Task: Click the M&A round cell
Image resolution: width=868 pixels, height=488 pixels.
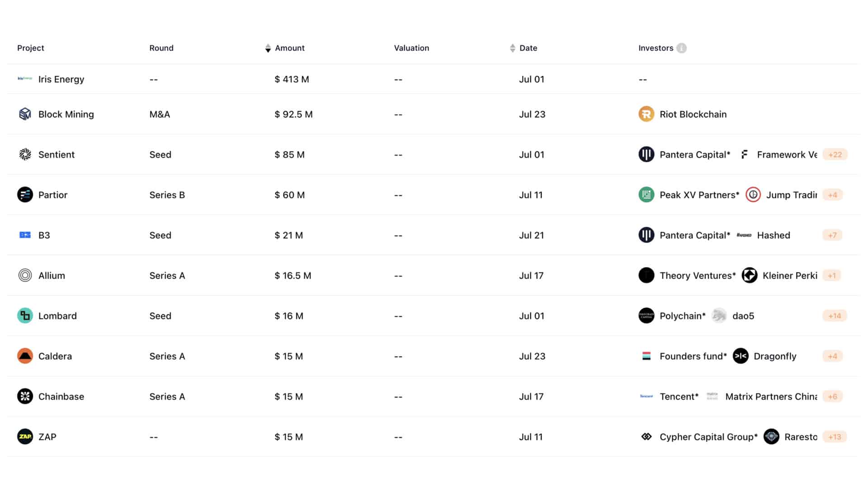Action: (160, 114)
